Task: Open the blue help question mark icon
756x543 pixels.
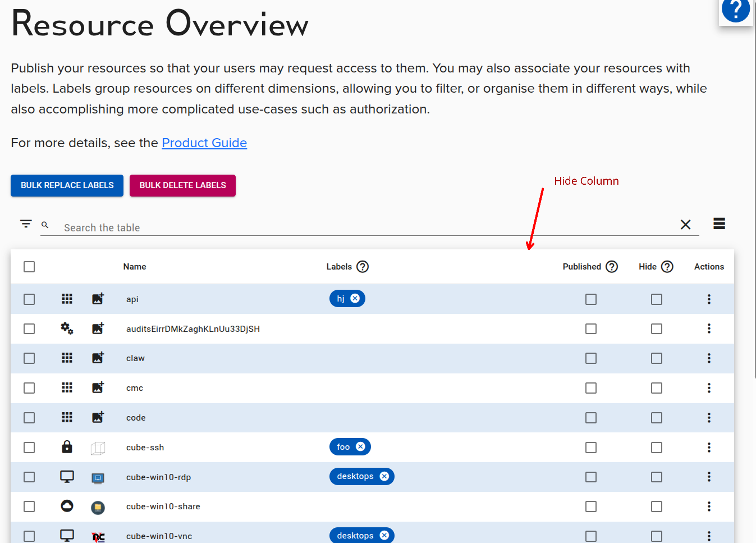Action: 735,10
